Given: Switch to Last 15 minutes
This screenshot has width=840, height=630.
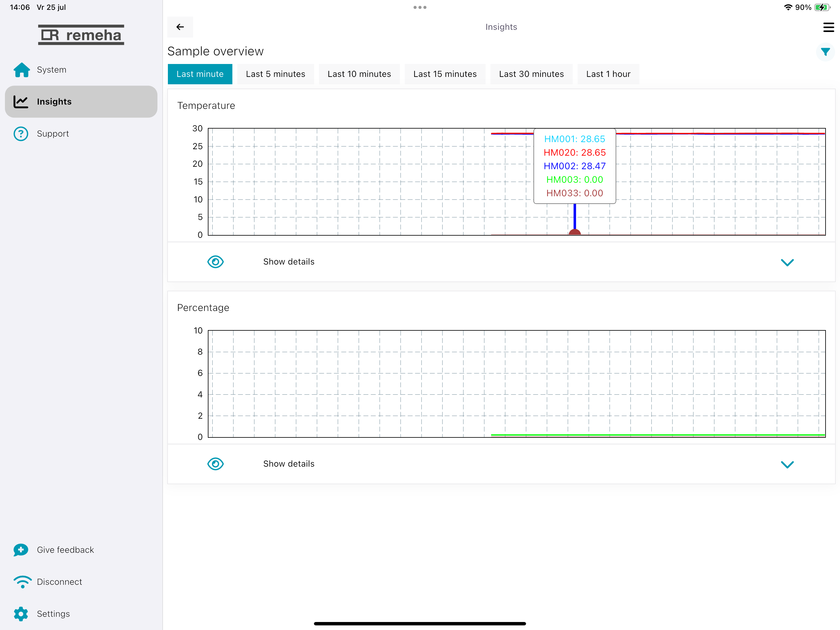Looking at the screenshot, I should point(445,74).
